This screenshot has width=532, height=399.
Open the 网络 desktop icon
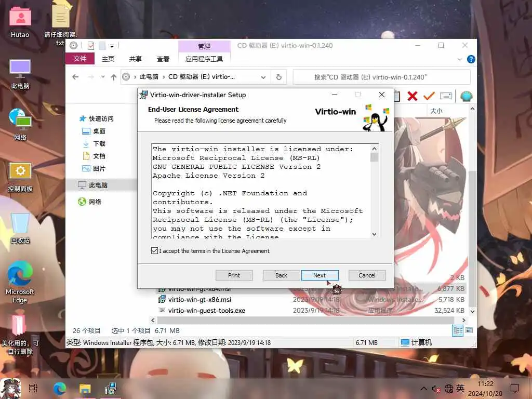point(20,125)
